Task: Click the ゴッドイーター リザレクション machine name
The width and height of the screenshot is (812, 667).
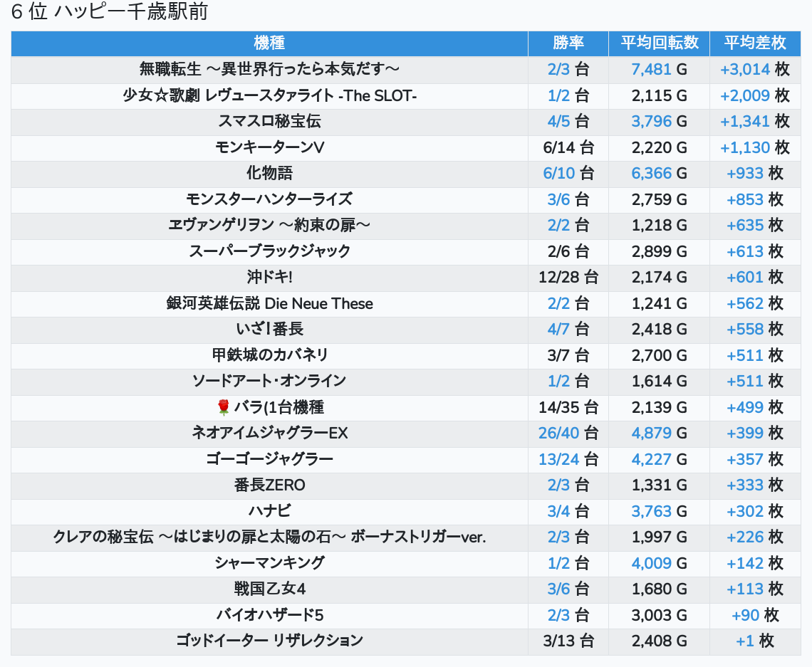Action: point(269,641)
